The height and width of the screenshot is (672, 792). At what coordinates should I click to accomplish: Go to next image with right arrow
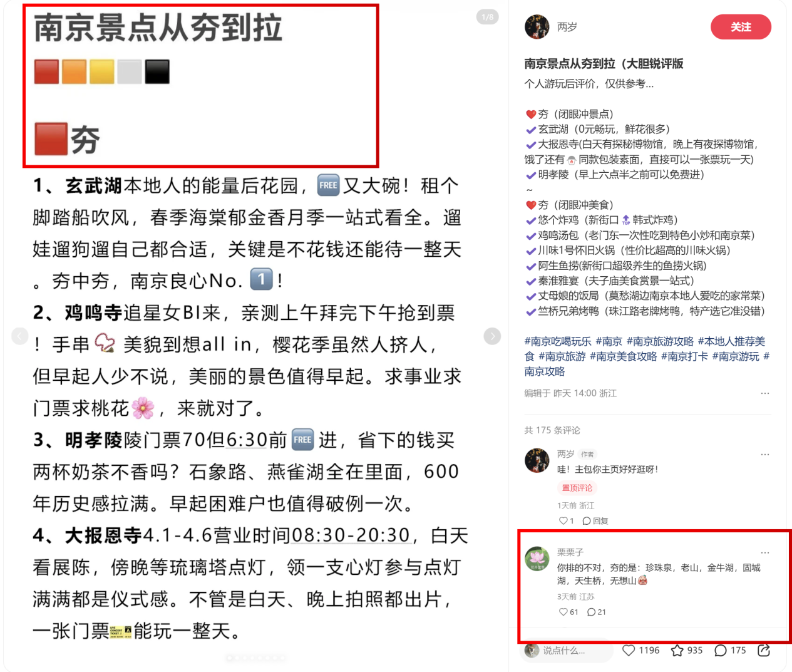click(493, 336)
